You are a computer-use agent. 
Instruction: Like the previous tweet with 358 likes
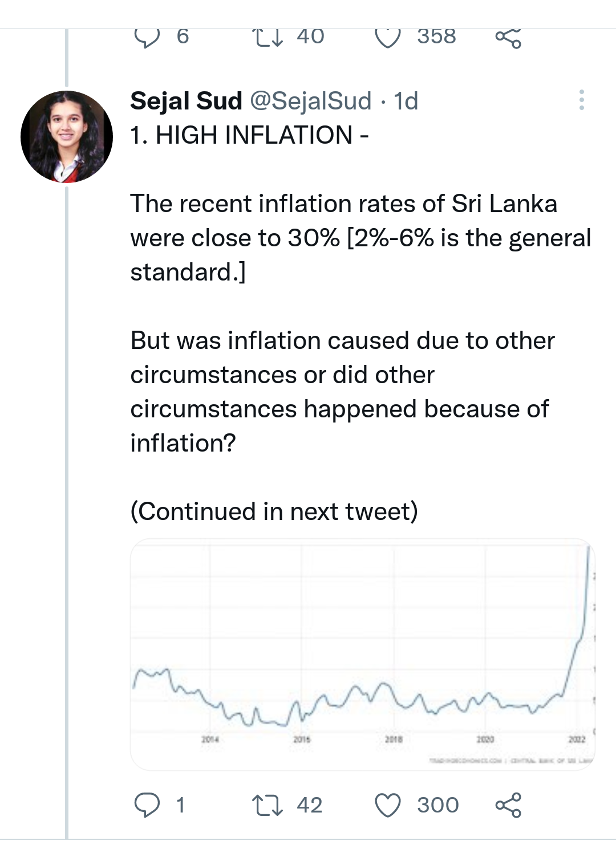[x=388, y=37]
